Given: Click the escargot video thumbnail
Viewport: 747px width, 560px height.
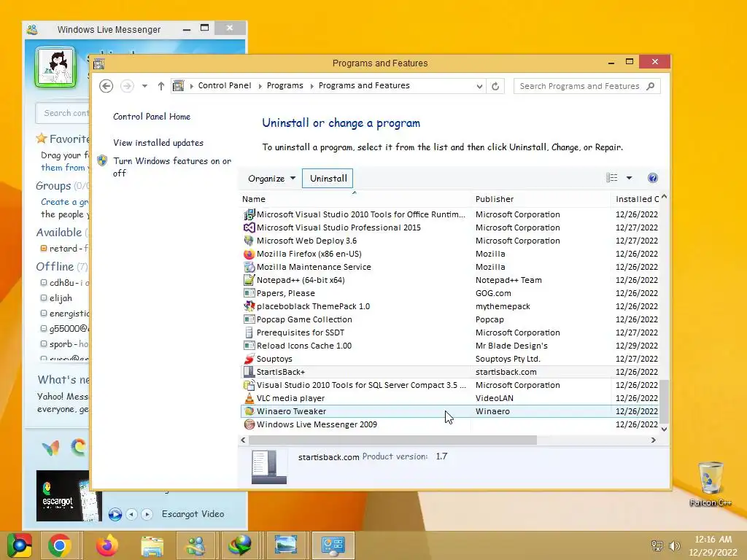Looking at the screenshot, I should point(69,496).
